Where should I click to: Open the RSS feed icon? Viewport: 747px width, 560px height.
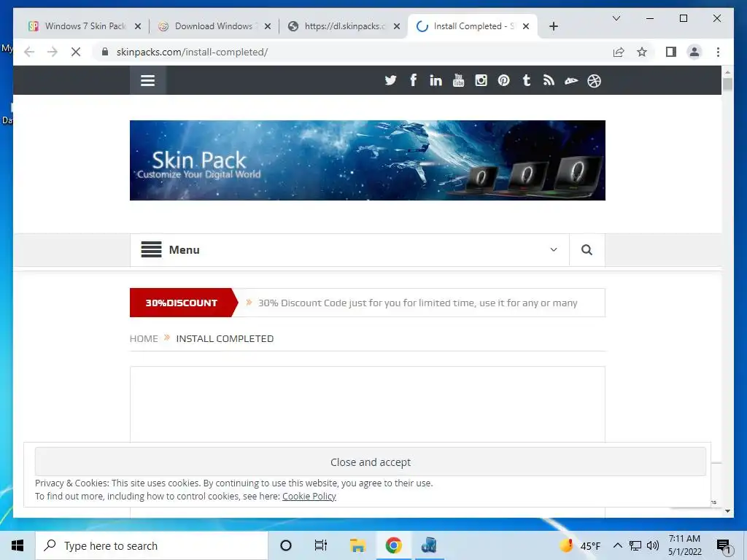point(549,80)
